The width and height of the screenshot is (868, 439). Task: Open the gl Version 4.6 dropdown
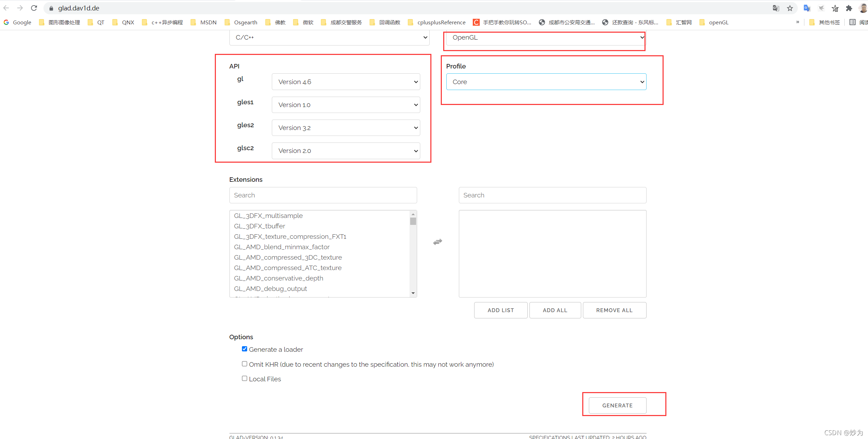[x=346, y=82]
